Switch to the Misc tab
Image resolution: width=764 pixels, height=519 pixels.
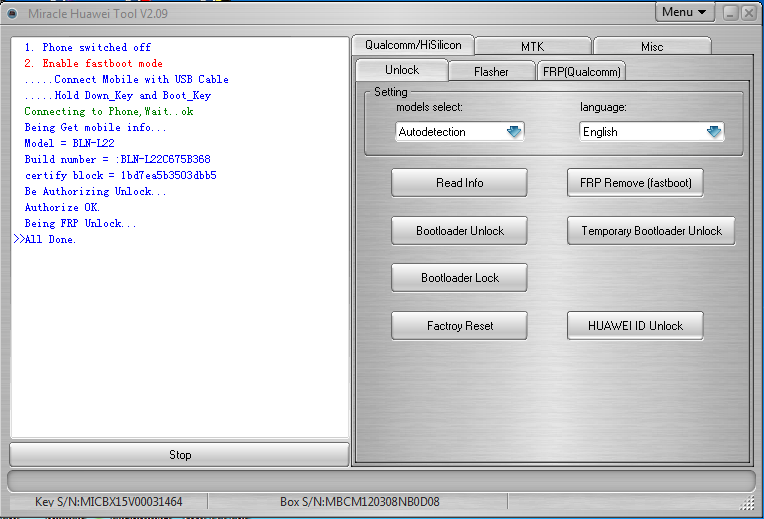tap(652, 47)
